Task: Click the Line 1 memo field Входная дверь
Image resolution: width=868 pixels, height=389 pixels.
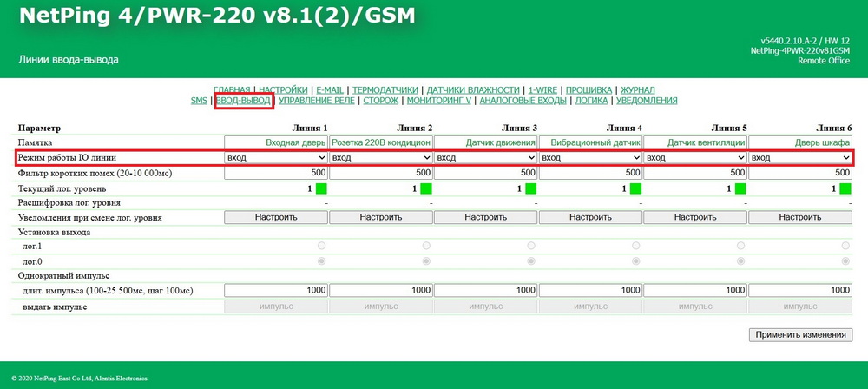Action: point(275,142)
